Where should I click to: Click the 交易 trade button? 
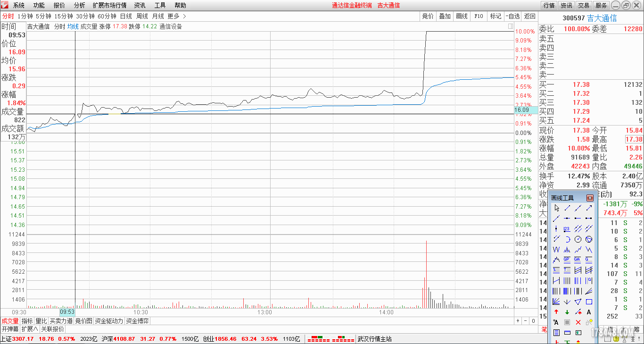pos(584,6)
